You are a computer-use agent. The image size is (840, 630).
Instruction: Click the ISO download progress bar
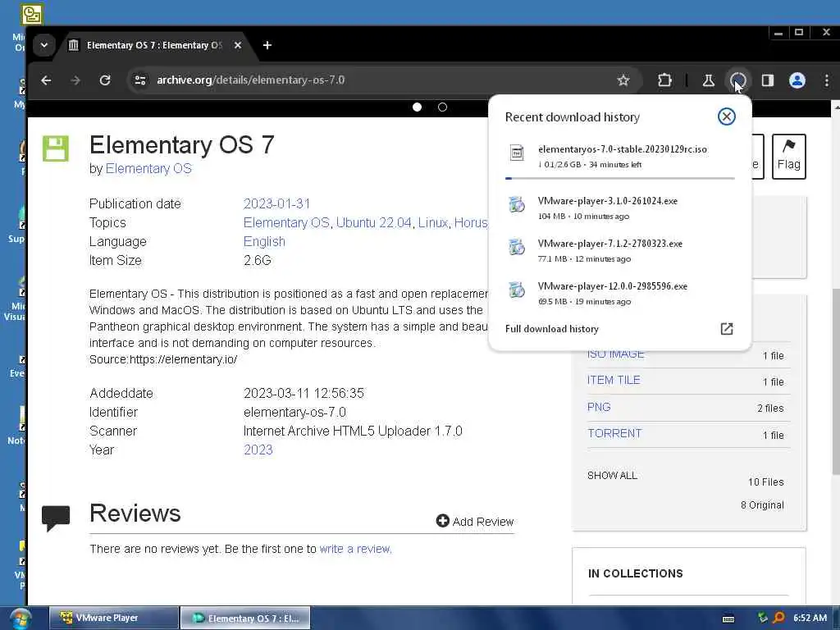(x=620, y=178)
